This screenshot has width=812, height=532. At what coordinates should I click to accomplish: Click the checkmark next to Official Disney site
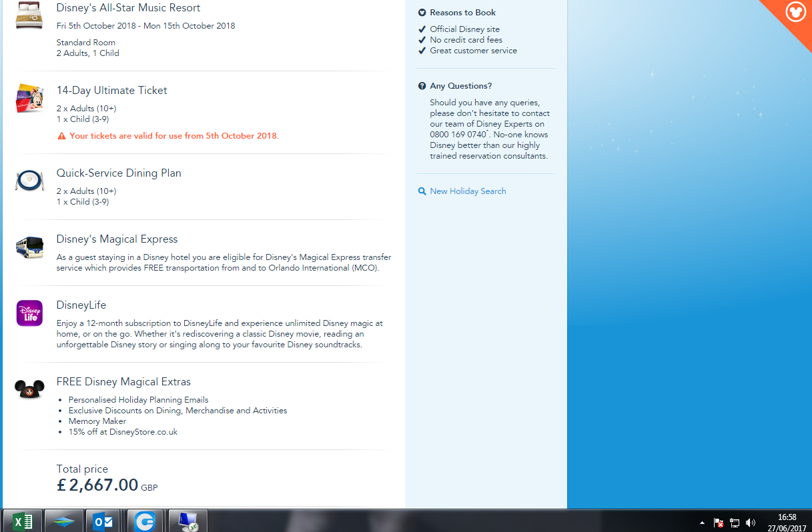point(422,29)
